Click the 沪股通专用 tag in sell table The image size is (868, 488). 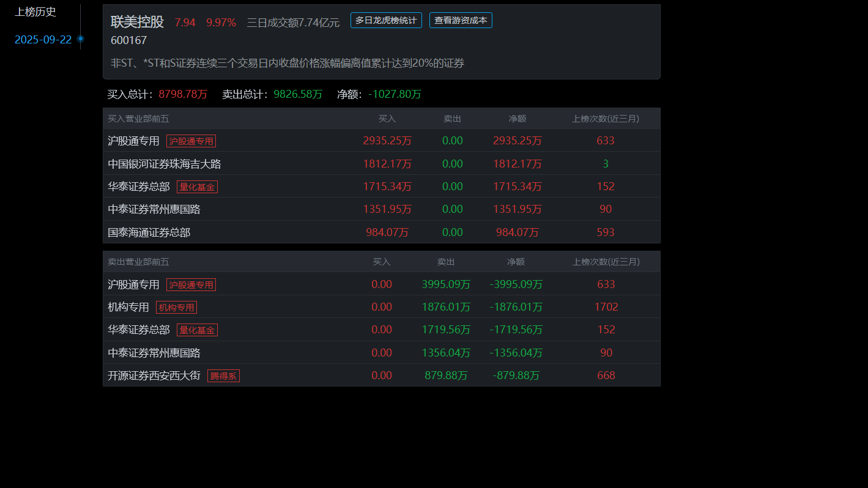(191, 284)
